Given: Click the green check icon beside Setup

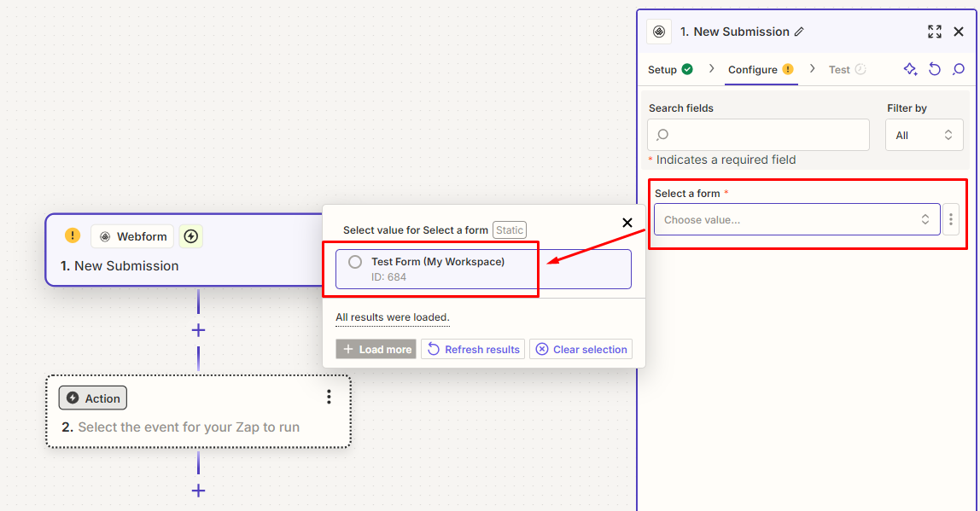Looking at the screenshot, I should tap(687, 69).
